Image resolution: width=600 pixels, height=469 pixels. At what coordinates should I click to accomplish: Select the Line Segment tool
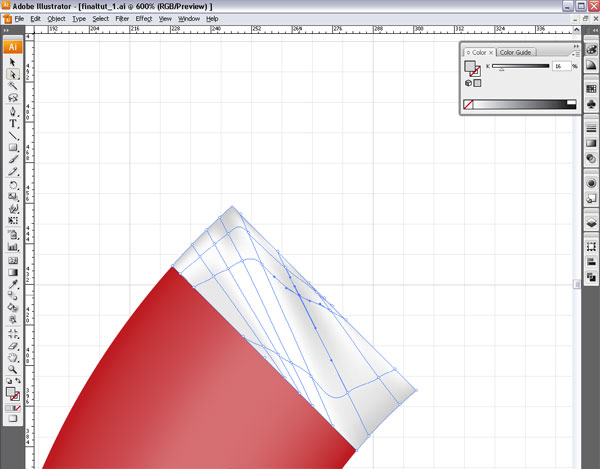pyautogui.click(x=13, y=136)
